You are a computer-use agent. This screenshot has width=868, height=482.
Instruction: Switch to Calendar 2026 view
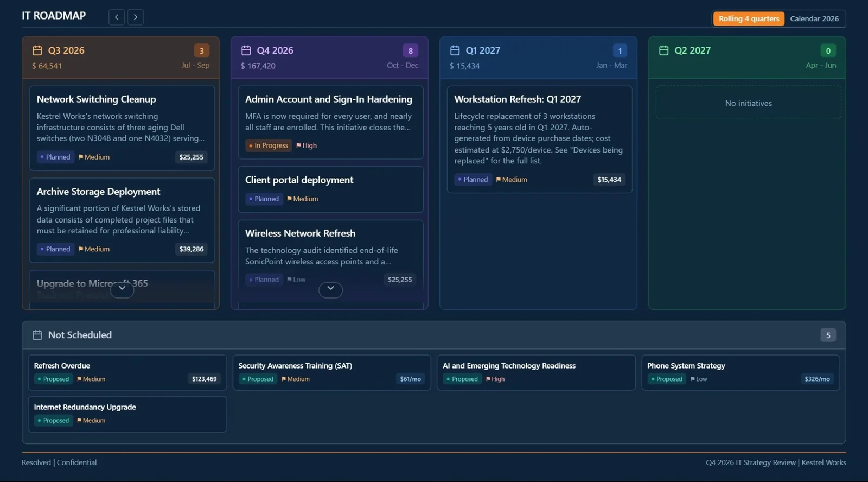tap(814, 18)
